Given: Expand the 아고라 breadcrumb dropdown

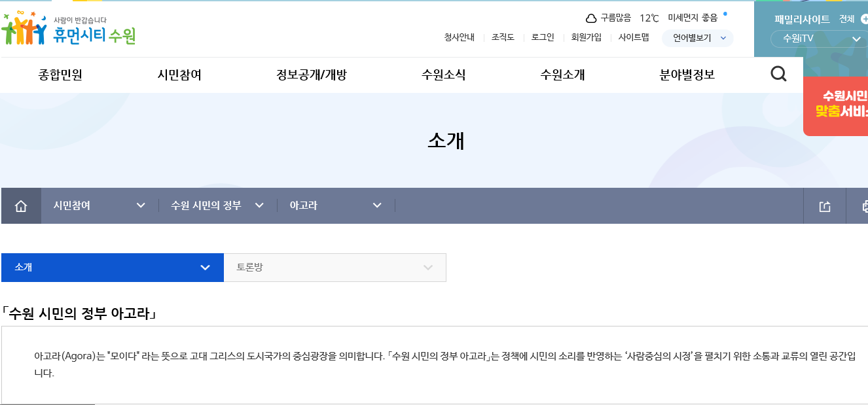Looking at the screenshot, I should (x=335, y=206).
